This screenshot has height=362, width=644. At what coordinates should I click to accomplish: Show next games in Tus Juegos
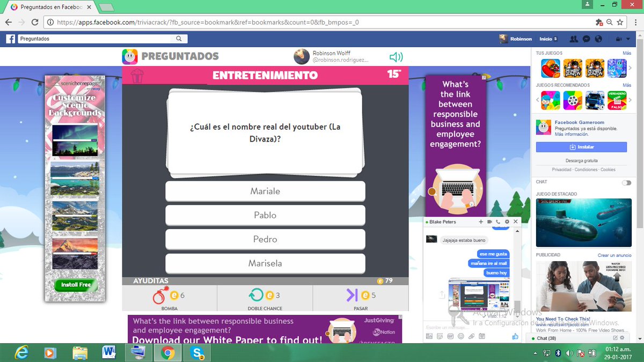point(631,68)
